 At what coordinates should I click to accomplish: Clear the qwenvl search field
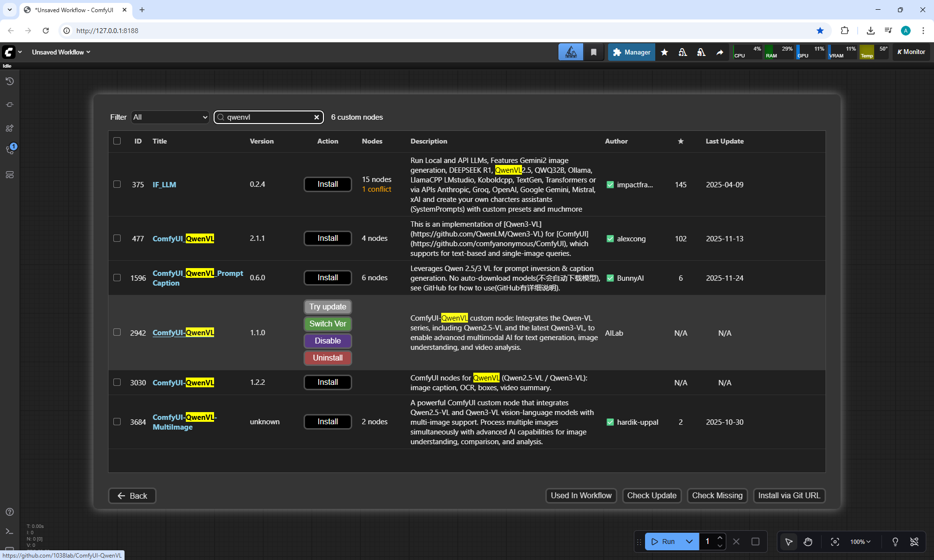tap(317, 117)
